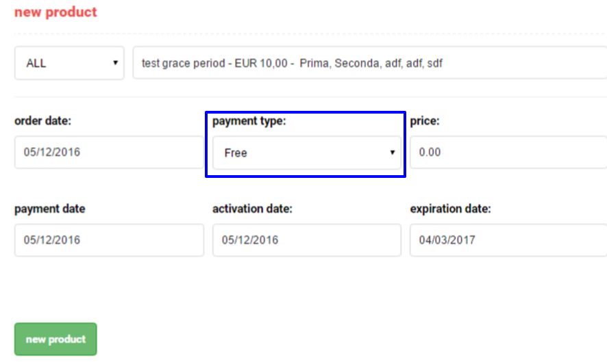The image size is (607, 364).
Task: Click the arrow on the ALL dropdown
Action: pos(114,64)
